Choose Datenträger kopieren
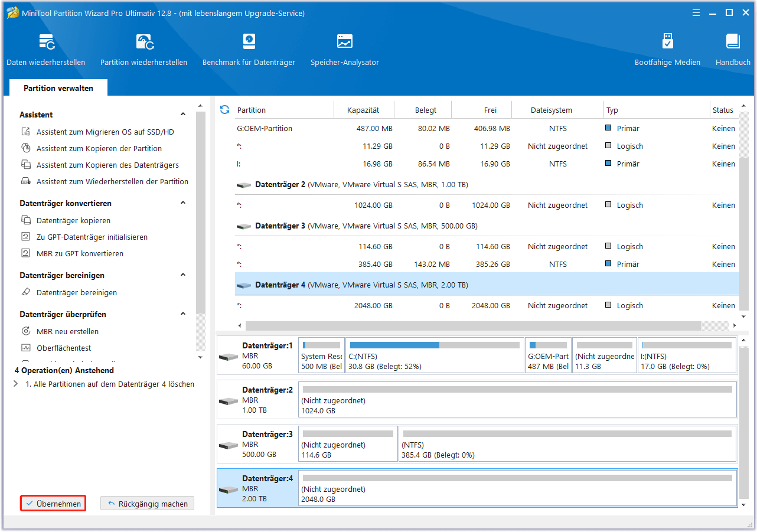Image resolution: width=757 pixels, height=532 pixels. tap(66, 221)
